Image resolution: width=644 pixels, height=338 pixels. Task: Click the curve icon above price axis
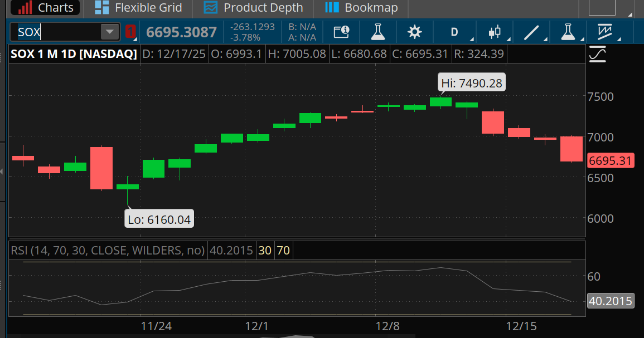[597, 55]
